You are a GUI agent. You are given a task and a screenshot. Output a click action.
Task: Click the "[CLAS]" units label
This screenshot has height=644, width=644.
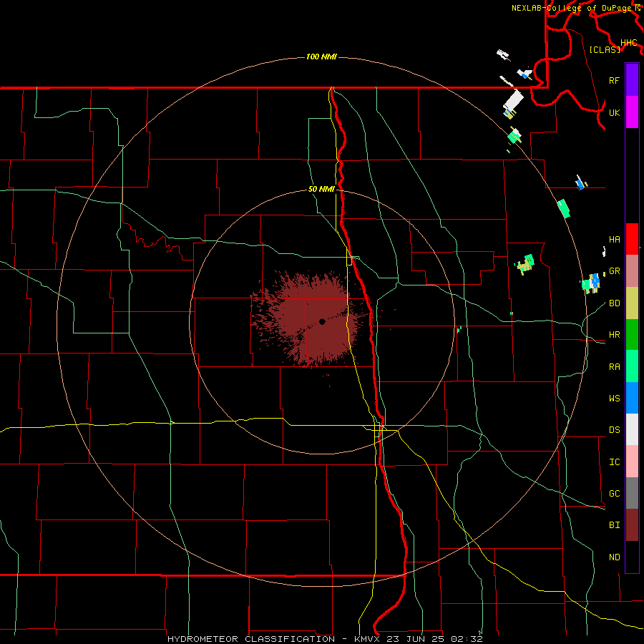coord(605,49)
